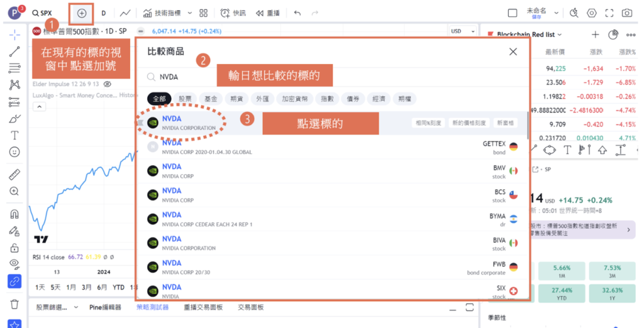Collapse the indicator legend arrow
Image resolution: width=644 pixels, height=328 pixels.
[40, 107]
